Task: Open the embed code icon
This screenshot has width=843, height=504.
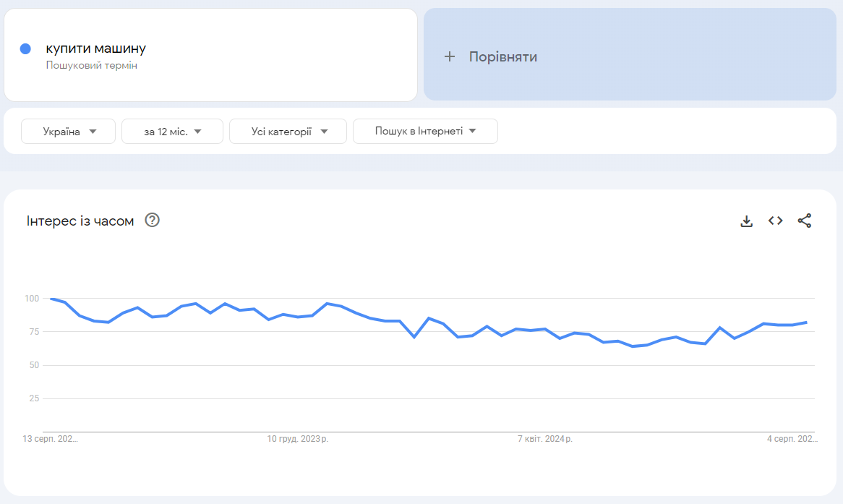Action: (775, 221)
